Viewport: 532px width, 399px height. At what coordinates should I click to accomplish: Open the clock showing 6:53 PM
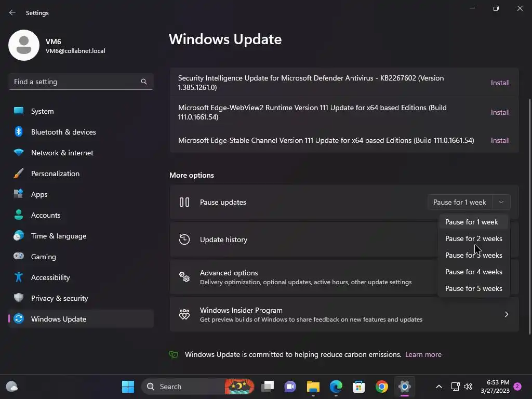point(495,387)
